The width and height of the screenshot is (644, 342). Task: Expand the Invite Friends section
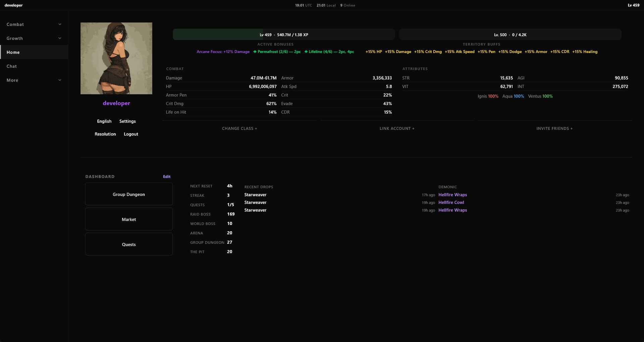click(x=554, y=129)
